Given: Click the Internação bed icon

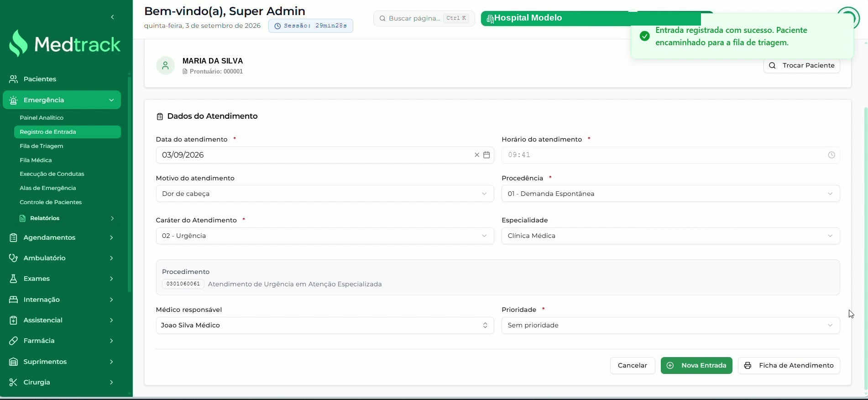Looking at the screenshot, I should point(14,300).
